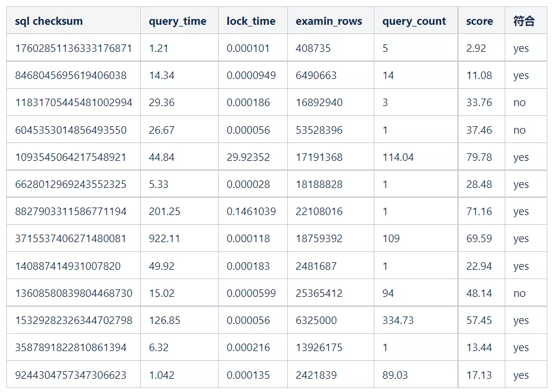Click examin_rows value 2421839
552x392 pixels.
click(x=316, y=375)
